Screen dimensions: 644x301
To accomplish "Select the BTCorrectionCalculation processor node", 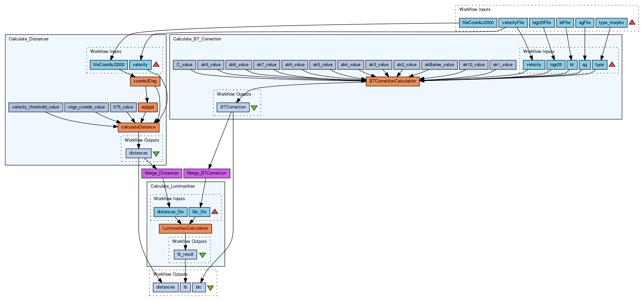I will pyautogui.click(x=392, y=81).
